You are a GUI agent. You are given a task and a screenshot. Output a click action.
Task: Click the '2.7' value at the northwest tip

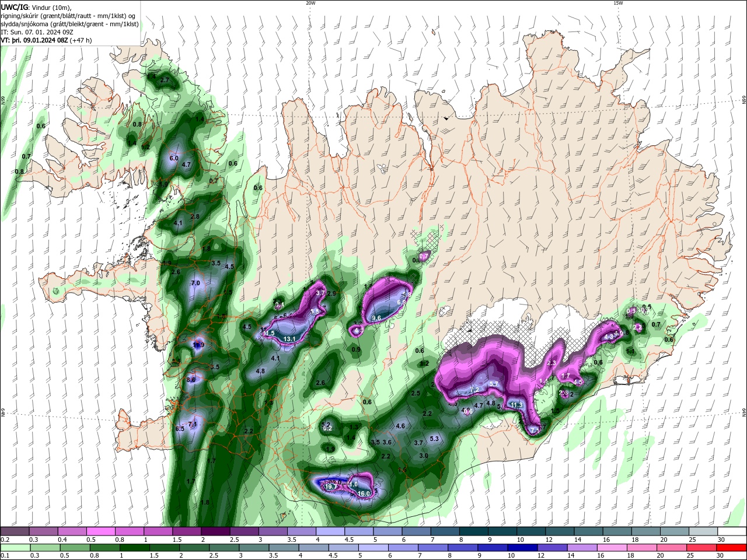(165, 80)
